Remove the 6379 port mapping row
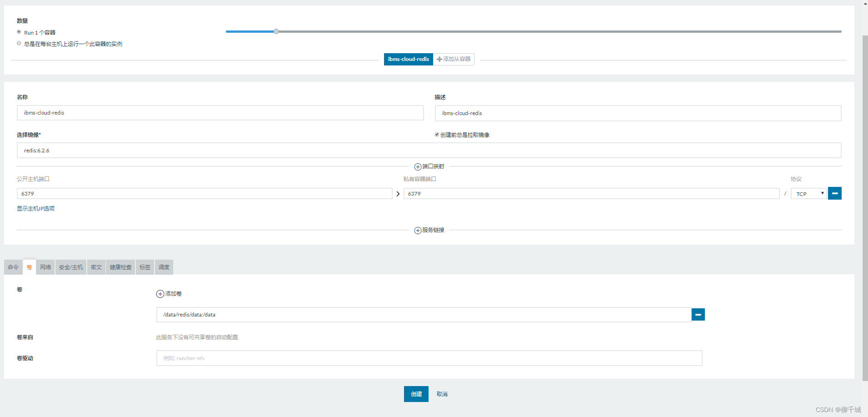This screenshot has height=417, width=868. tap(835, 193)
